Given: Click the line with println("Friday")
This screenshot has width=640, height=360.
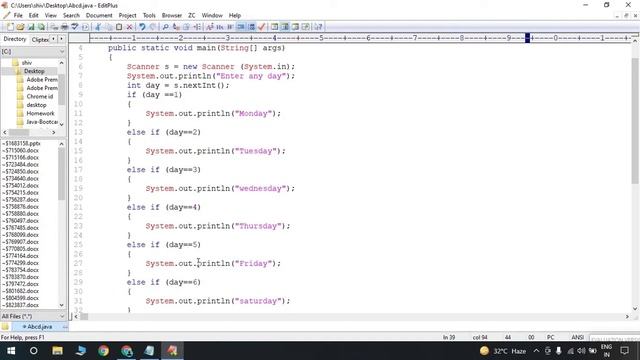Looking at the screenshot, I should tap(213, 263).
